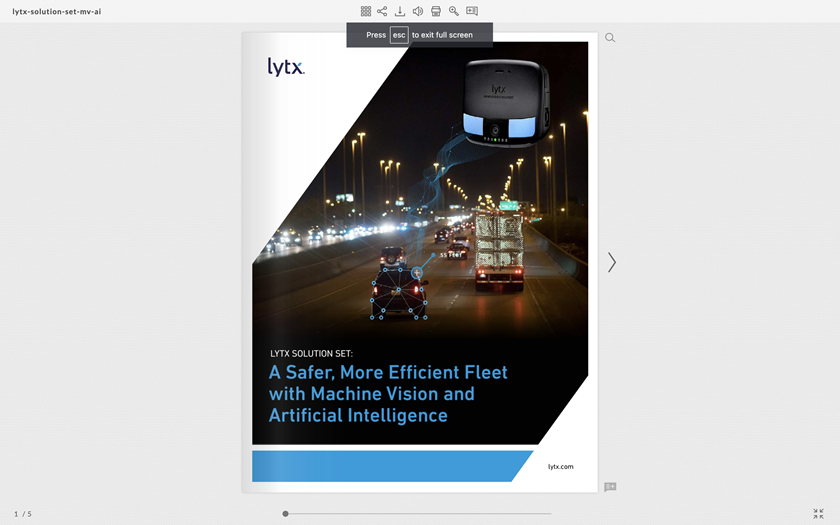
Task: Click the zoom-in magnifier in toolbar
Action: [454, 11]
